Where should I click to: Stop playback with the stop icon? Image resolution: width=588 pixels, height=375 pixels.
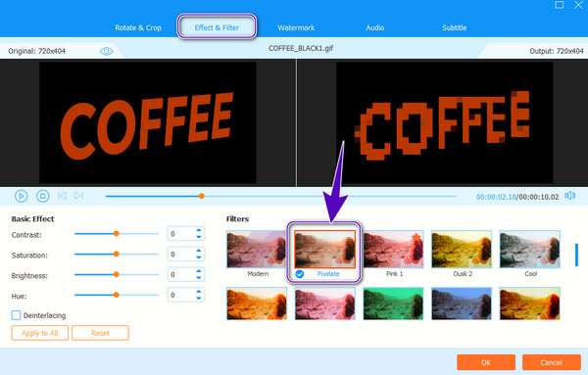43,196
